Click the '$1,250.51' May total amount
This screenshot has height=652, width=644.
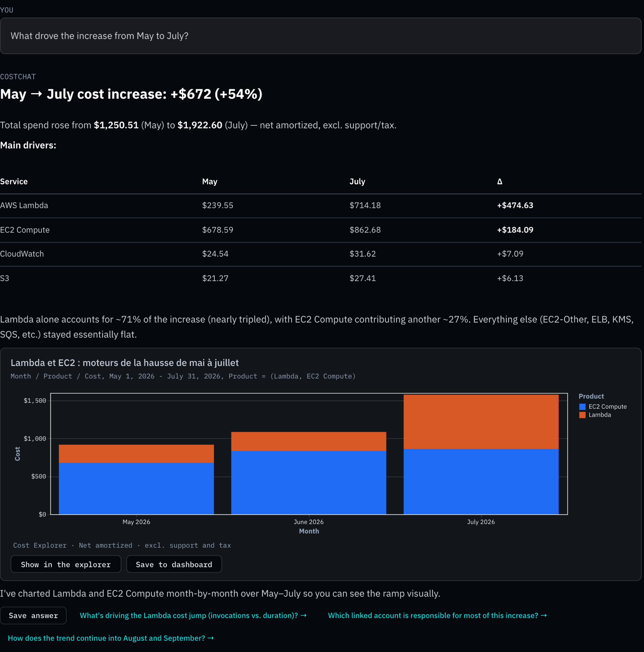point(116,125)
